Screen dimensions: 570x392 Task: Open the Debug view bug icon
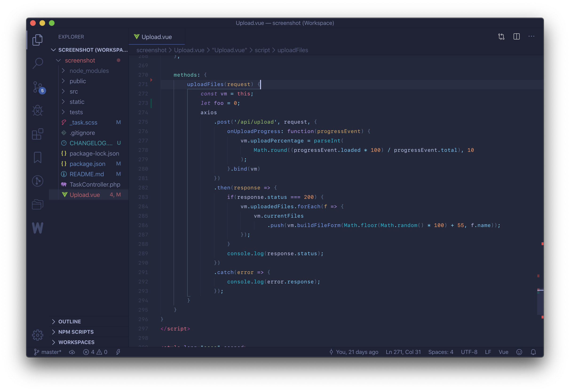click(38, 110)
